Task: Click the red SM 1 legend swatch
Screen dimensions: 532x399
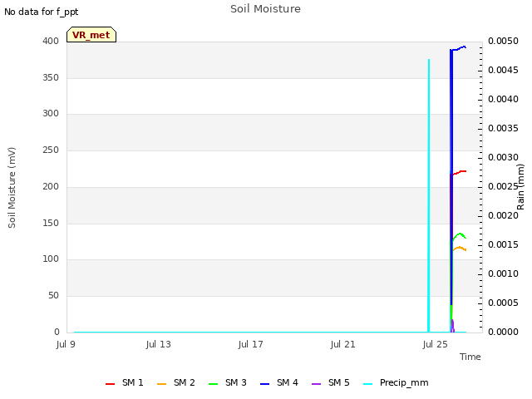Action: [x=110, y=384]
